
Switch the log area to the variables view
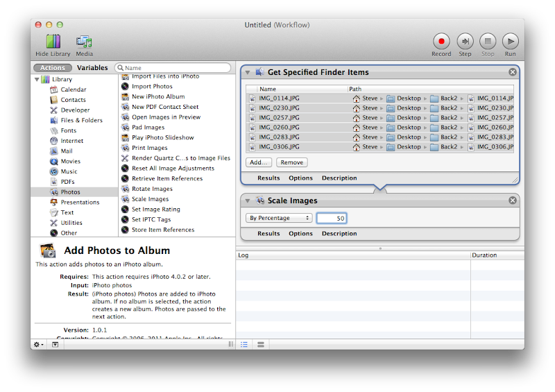point(260,344)
